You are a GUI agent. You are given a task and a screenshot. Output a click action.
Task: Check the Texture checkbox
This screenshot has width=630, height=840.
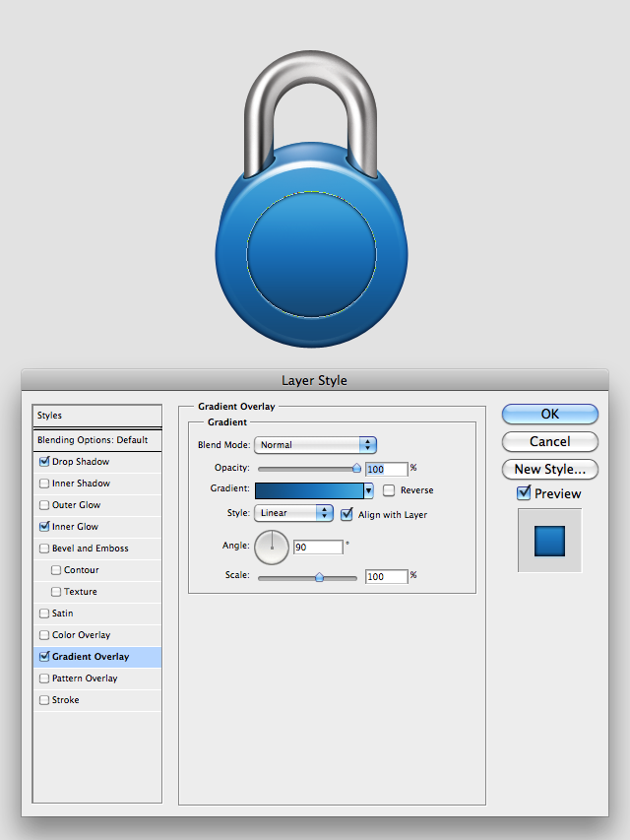click(56, 592)
